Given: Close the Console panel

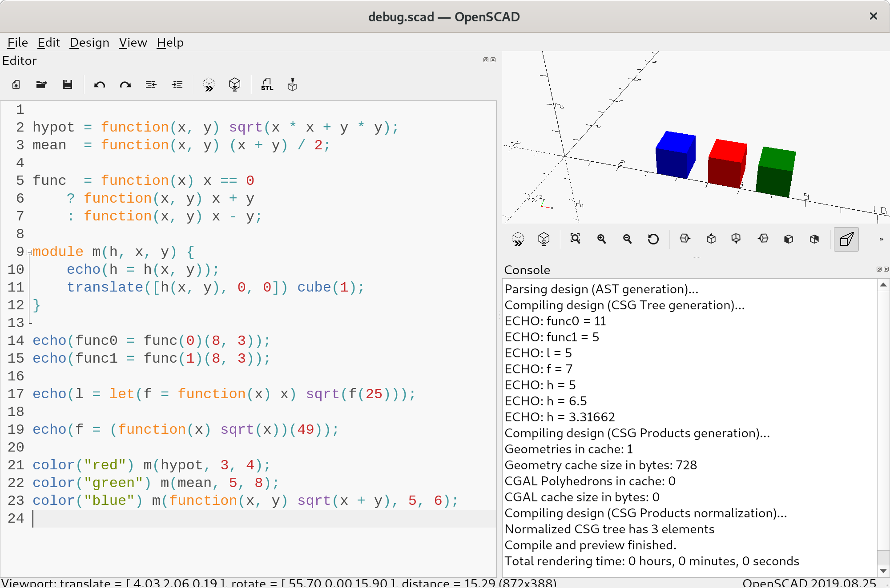Looking at the screenshot, I should 886,269.
